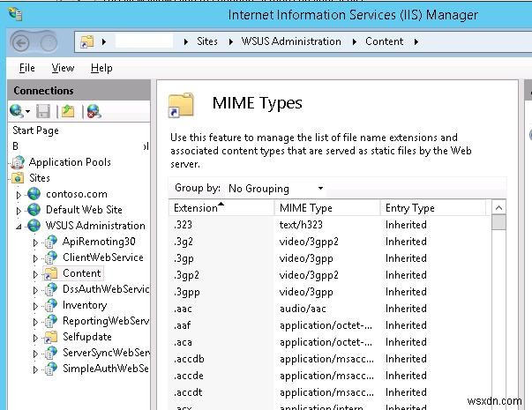Select the .accdb extension row
This screenshot has height=410, width=532.
(x=330, y=359)
